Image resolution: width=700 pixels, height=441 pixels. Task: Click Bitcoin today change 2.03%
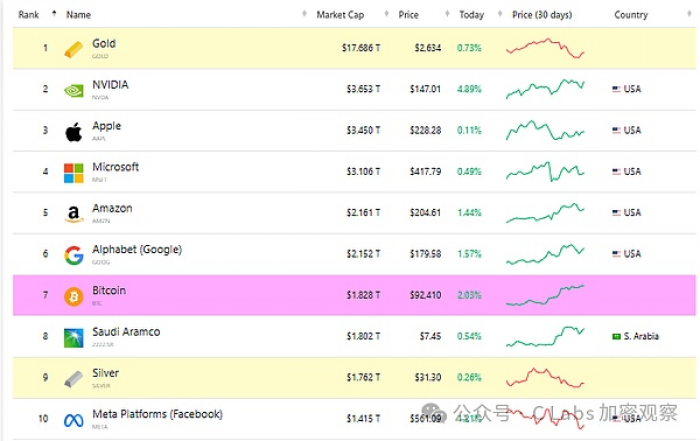pos(469,295)
